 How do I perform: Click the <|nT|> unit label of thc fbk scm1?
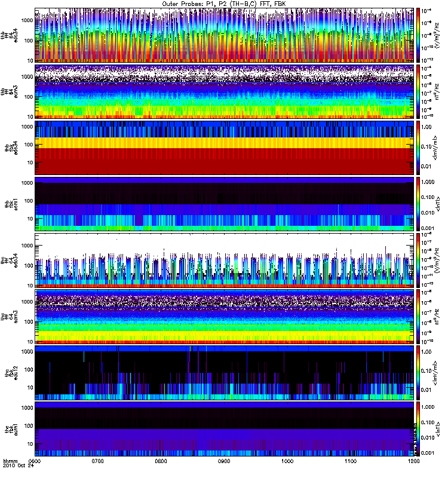(438, 429)
